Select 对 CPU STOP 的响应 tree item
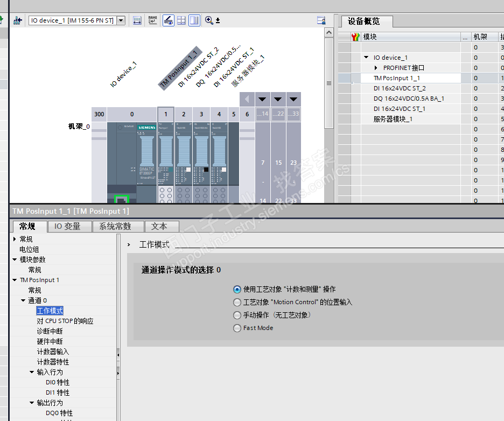This screenshot has height=421, width=504. 65,321
